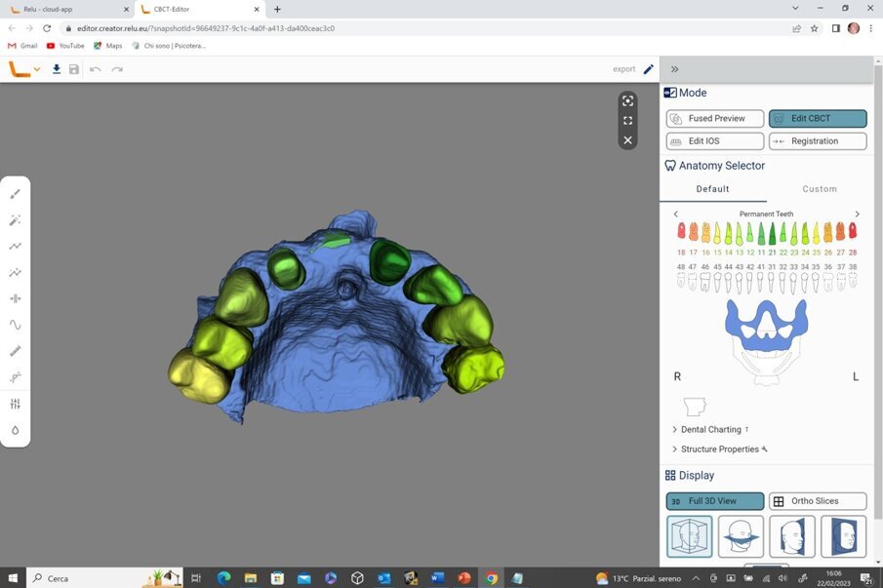Collapse the right side panel

click(674, 69)
